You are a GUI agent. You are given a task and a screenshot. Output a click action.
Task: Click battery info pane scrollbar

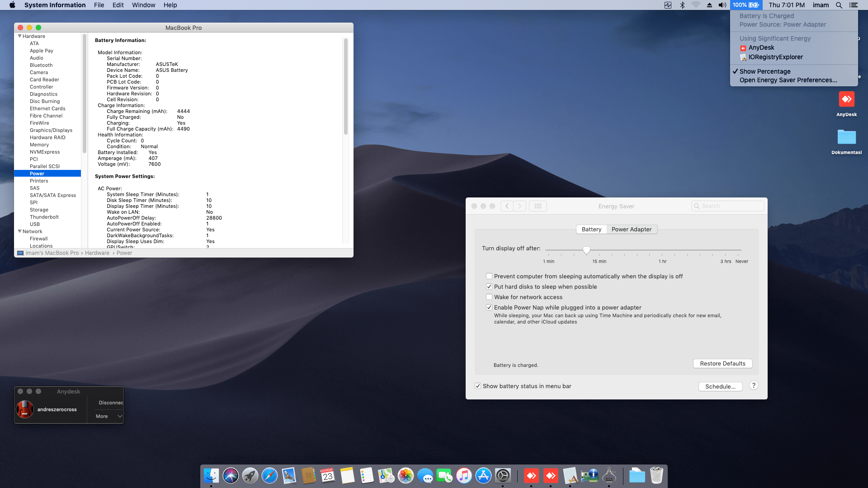click(x=346, y=86)
